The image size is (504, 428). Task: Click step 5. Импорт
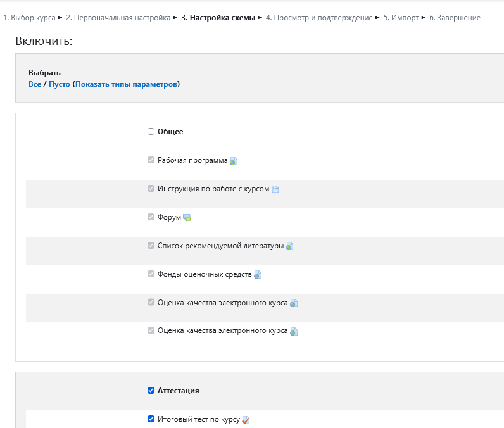click(401, 18)
